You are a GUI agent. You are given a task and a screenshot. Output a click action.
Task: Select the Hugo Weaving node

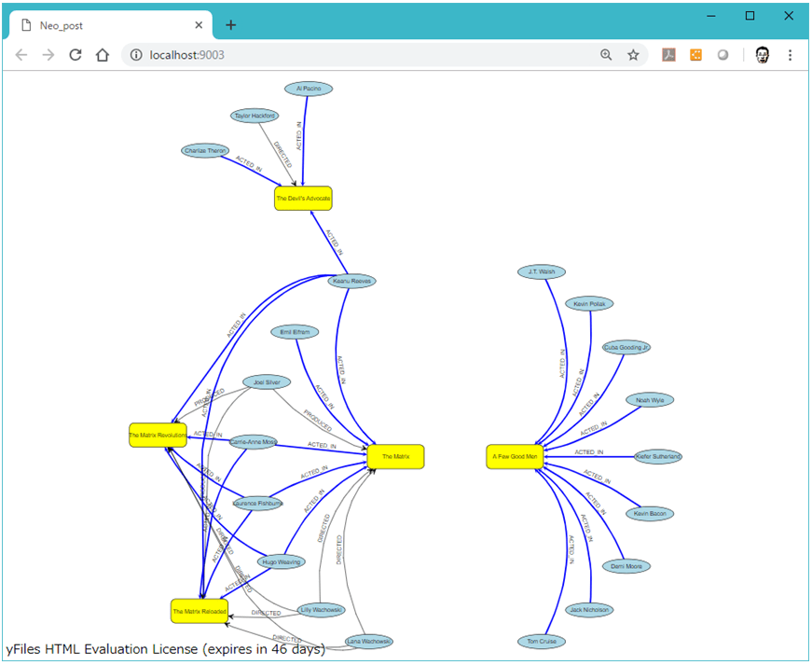(x=282, y=561)
